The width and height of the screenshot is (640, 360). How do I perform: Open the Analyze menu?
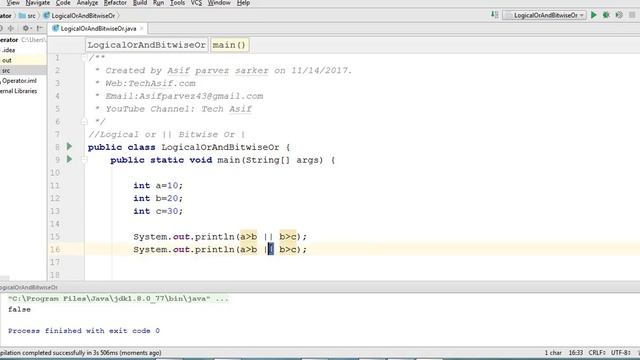tap(87, 3)
